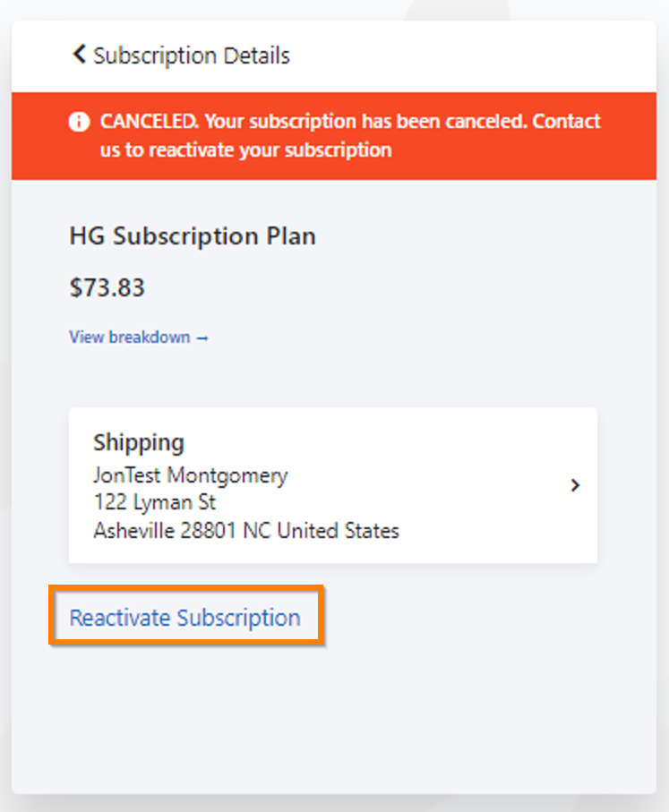Click the info icon in canceled banner

coord(79,122)
